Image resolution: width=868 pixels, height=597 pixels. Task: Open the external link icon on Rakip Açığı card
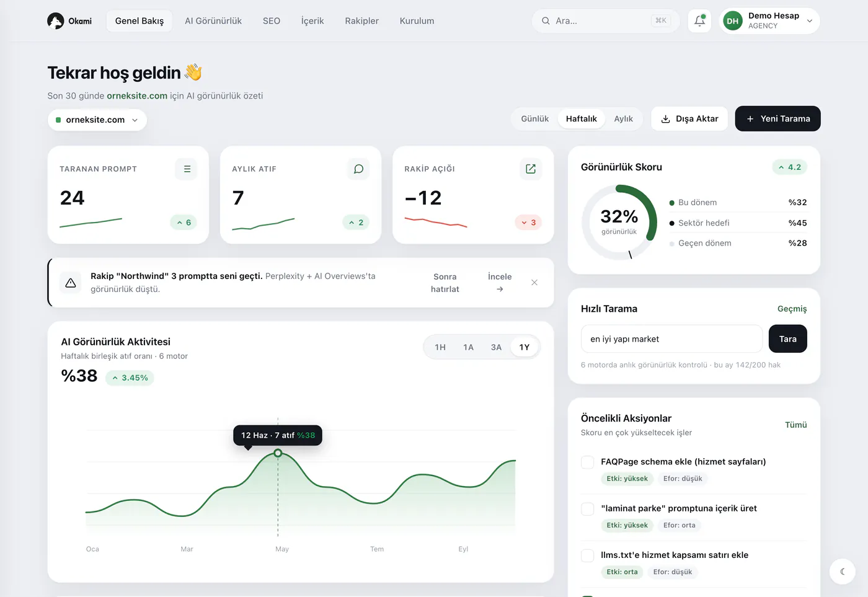point(531,169)
